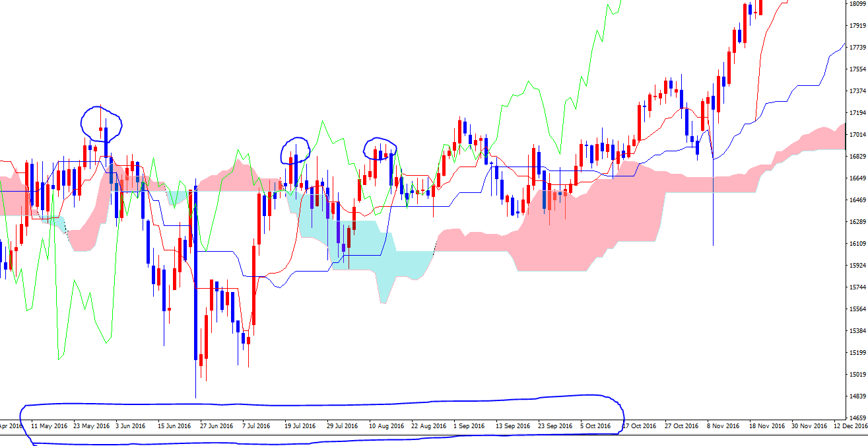The width and height of the screenshot is (868, 446).
Task: Click the 8 Nov 2016 date label
Action: [x=723, y=426]
